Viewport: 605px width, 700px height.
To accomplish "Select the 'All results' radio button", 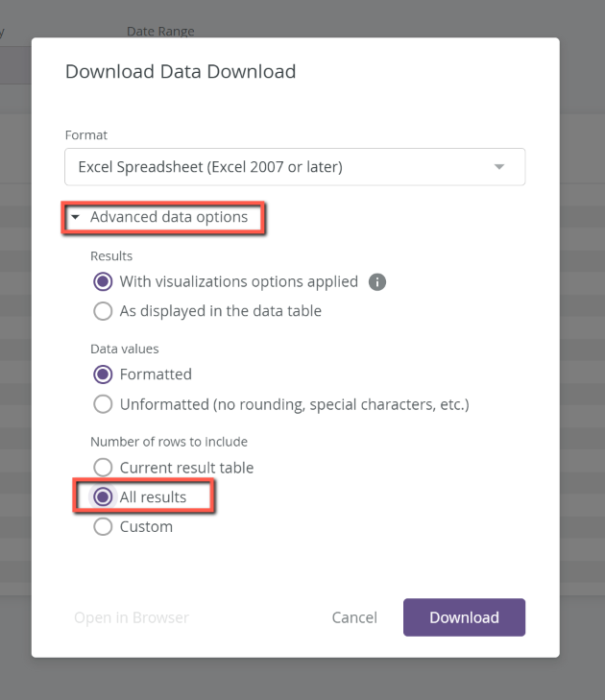I will [x=103, y=496].
